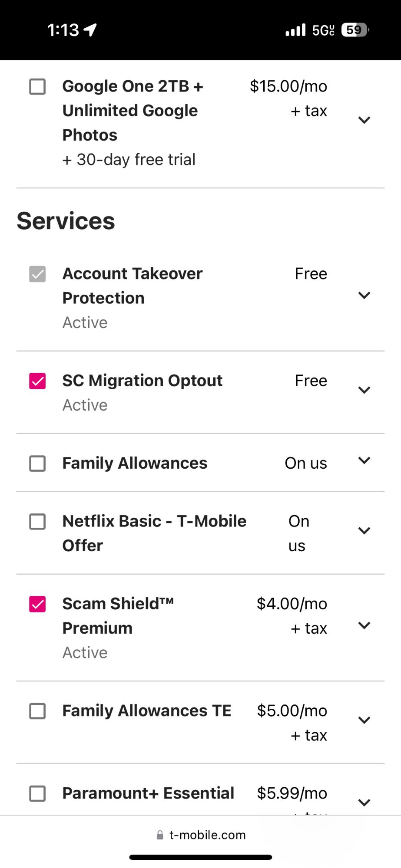This screenshot has width=401, height=868.
Task: Expand Family Allowances details chevron
Action: (364, 460)
